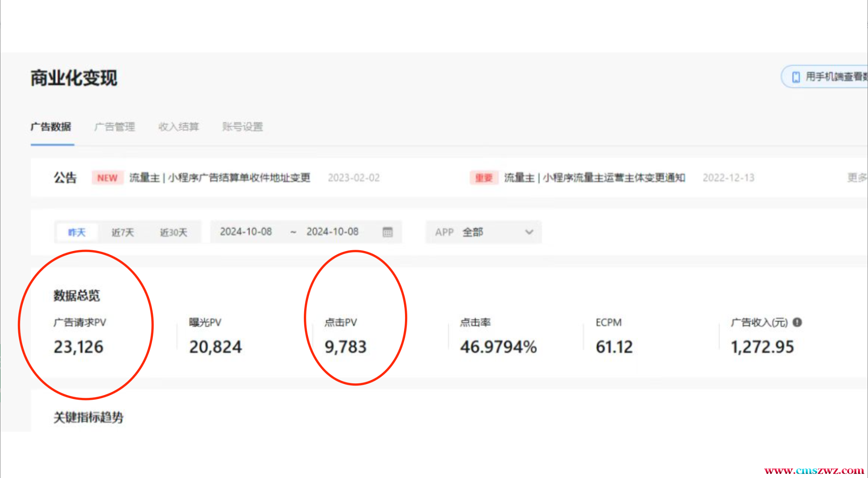868x478 pixels.
Task: Click the info icon next to 广告收入(元)
Action: coord(797,322)
